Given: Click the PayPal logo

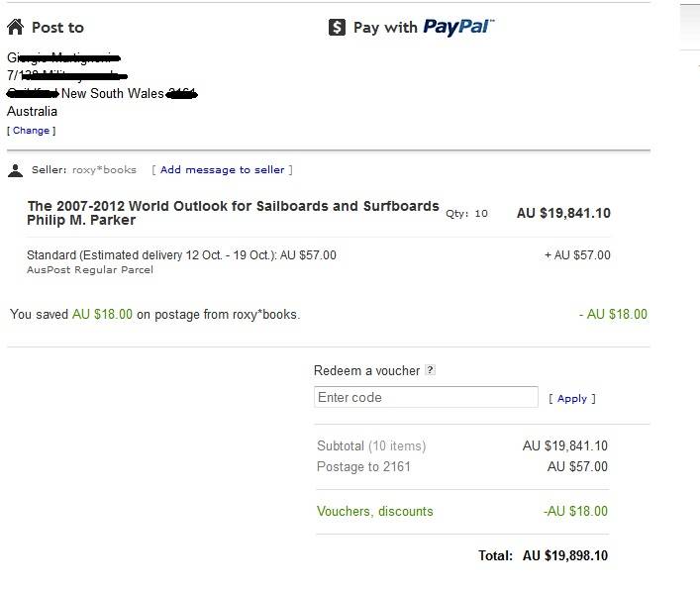Looking at the screenshot, I should 458,27.
